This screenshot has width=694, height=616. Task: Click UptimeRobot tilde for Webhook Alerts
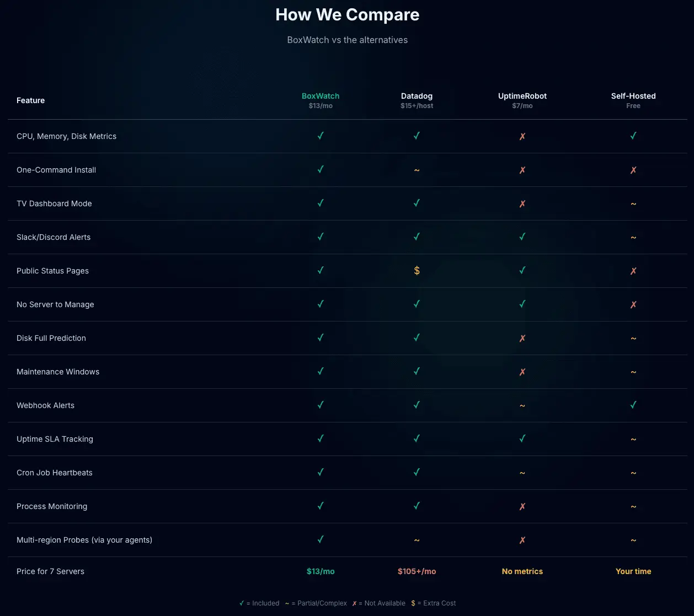522,405
